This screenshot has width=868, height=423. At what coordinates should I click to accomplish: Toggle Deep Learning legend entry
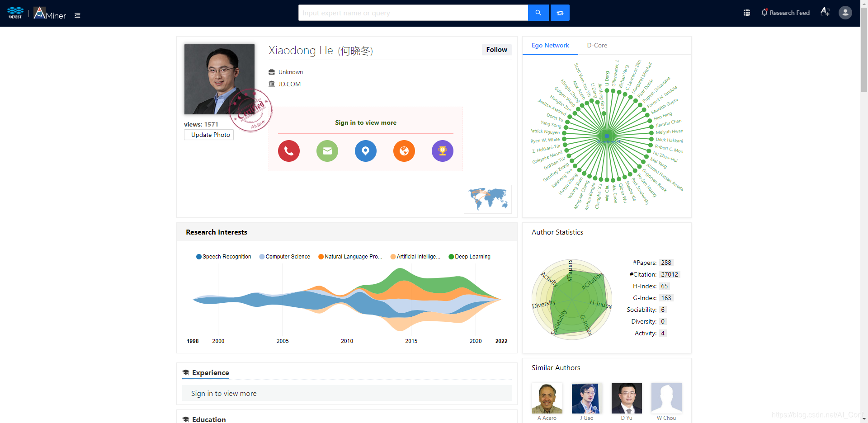(x=470, y=257)
